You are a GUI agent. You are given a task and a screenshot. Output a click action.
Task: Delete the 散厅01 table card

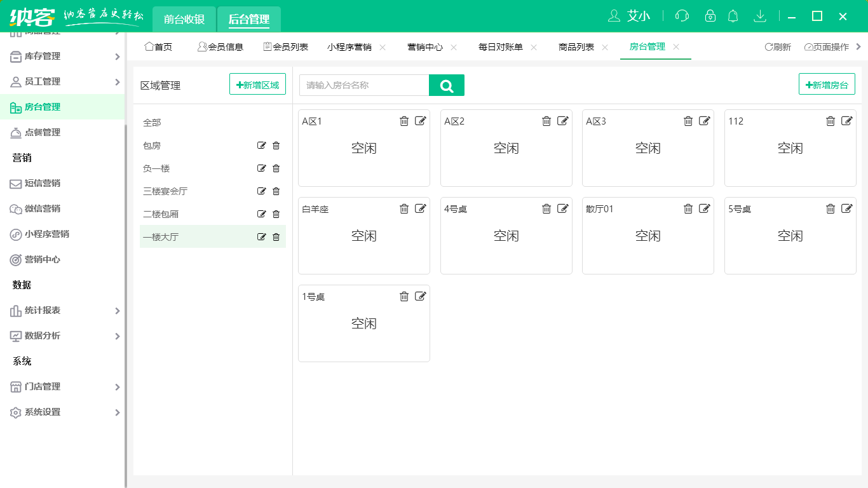pos(688,208)
